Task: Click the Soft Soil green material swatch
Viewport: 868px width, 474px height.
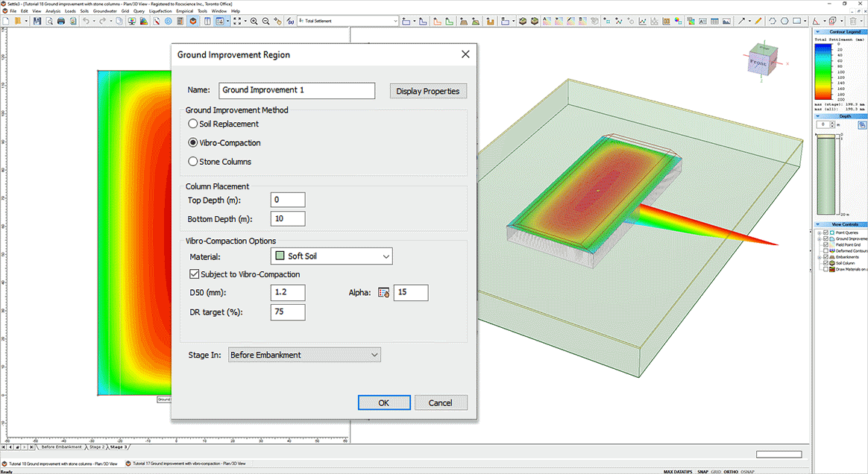Action: click(280, 256)
